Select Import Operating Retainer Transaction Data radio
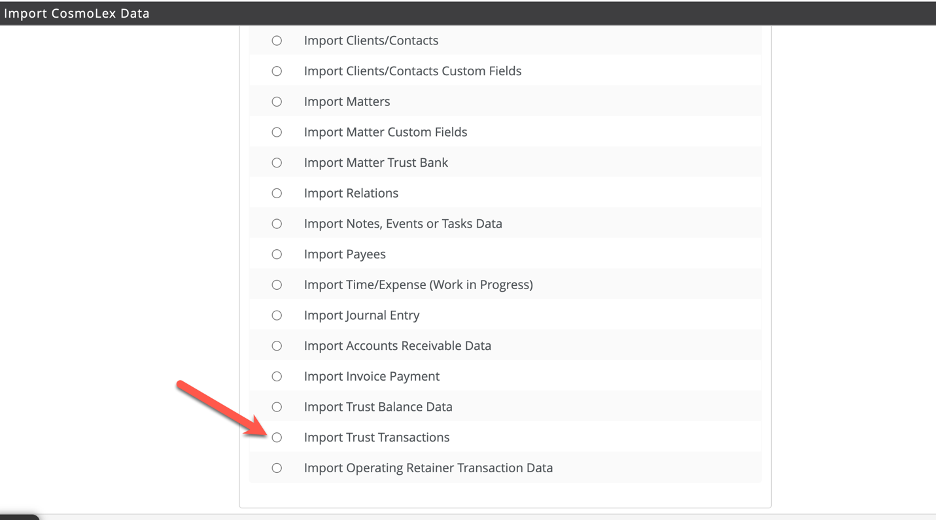The image size is (936, 520). [277, 468]
